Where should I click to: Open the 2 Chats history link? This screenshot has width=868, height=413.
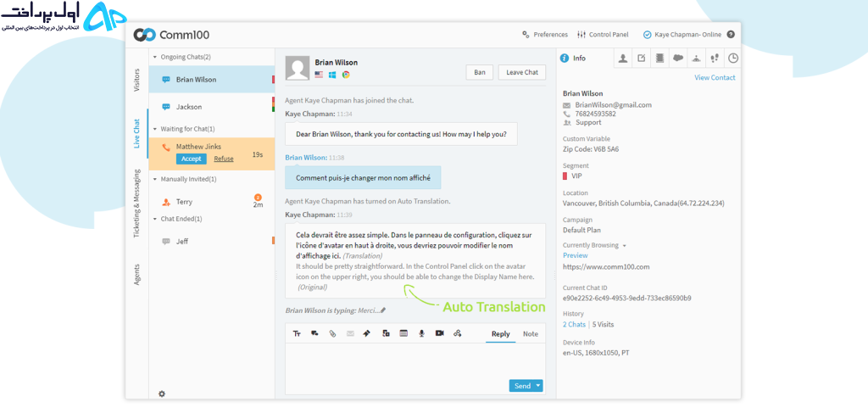click(x=574, y=324)
